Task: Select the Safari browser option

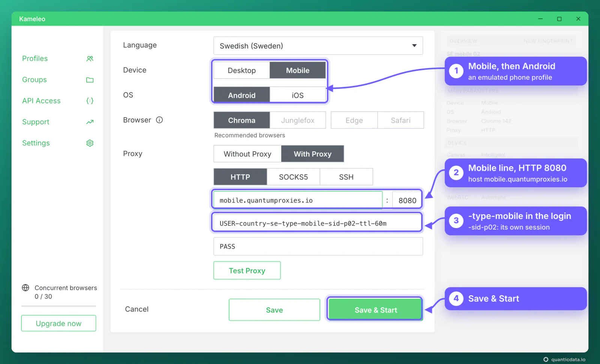Action: point(400,120)
